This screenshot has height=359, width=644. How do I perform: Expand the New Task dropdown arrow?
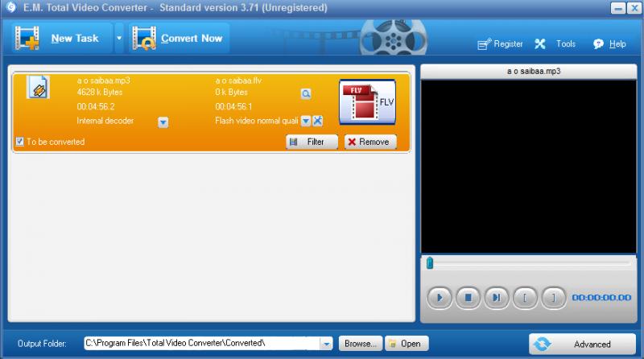tap(119, 38)
